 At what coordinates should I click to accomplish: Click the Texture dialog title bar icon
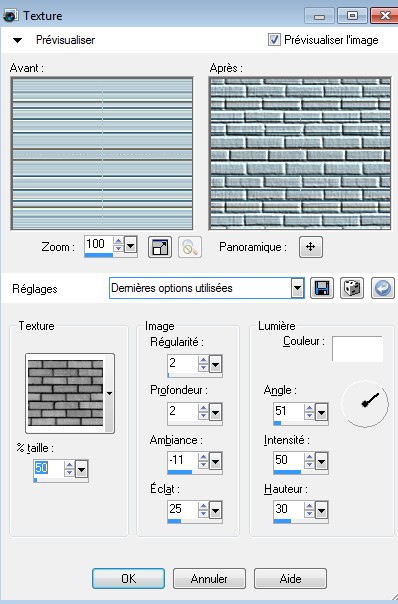tap(10, 16)
